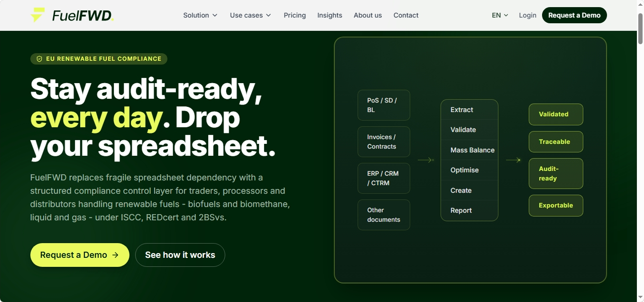
Task: Click the PoS / SD / BL card
Action: click(x=384, y=105)
